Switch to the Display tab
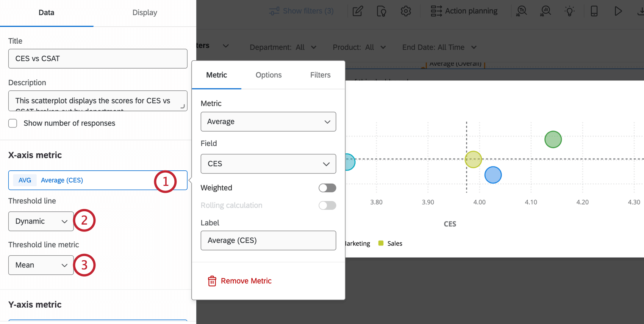Screen dimensions: 644x324 point(145,13)
